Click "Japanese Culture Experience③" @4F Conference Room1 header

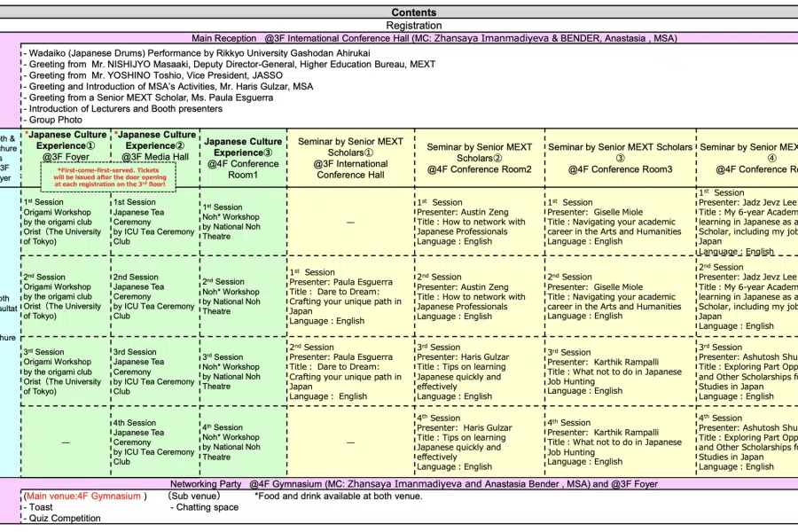tap(243, 158)
